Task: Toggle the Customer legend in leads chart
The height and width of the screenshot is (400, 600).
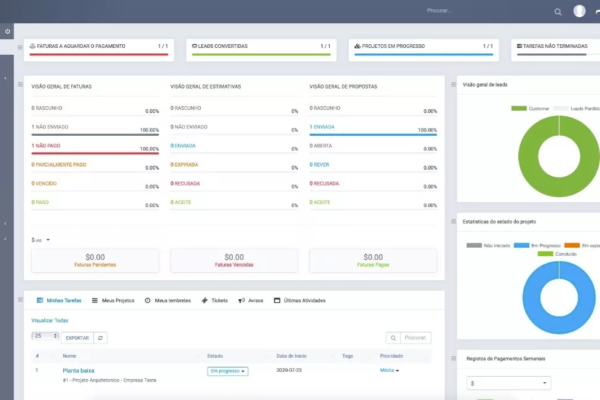Action: [524, 108]
